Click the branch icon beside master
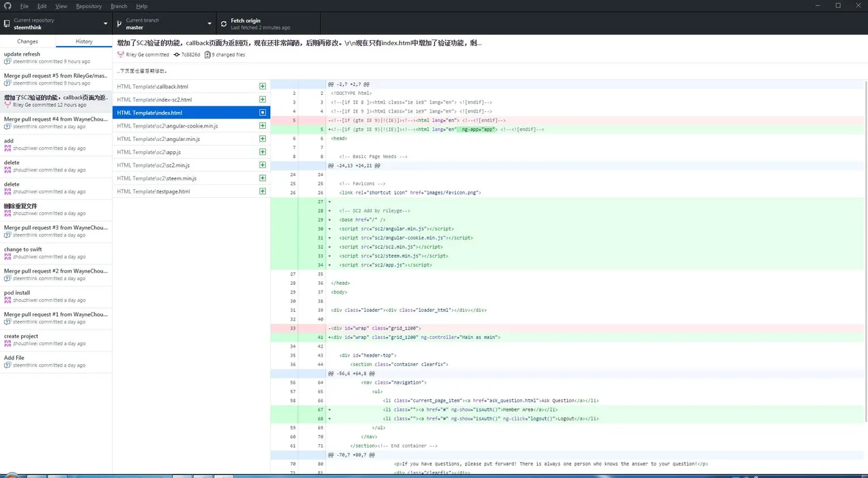Screen dimensions: 868x478 [119, 24]
